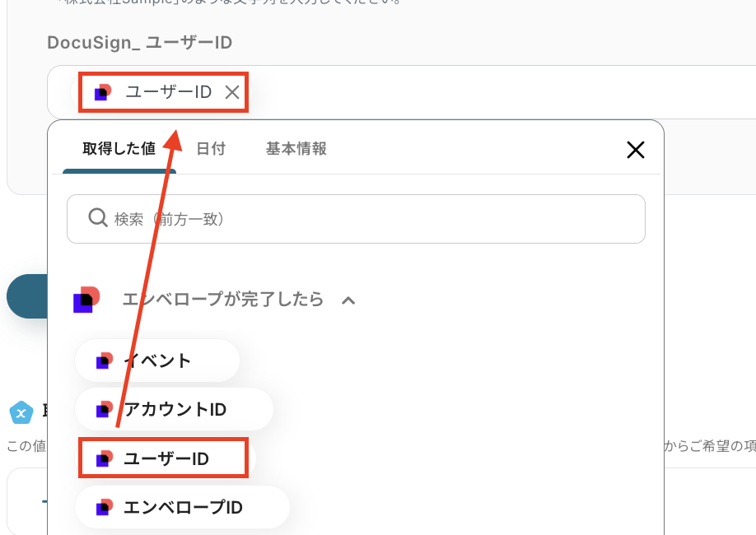Click the DocuSign_ ユーザーID field label
Viewport: 756px width, 535px height.
click(140, 43)
